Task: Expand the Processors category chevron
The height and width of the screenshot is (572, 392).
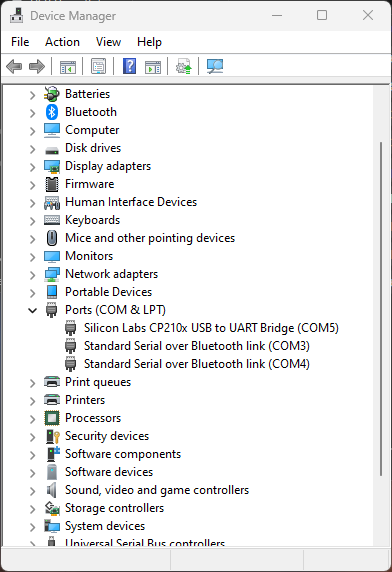Action: pos(32,419)
